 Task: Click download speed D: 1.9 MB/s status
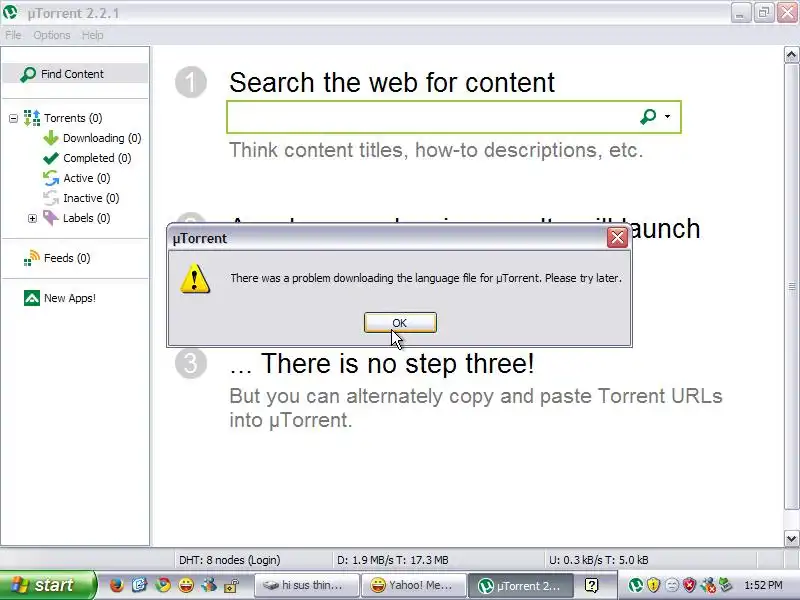(x=393, y=560)
